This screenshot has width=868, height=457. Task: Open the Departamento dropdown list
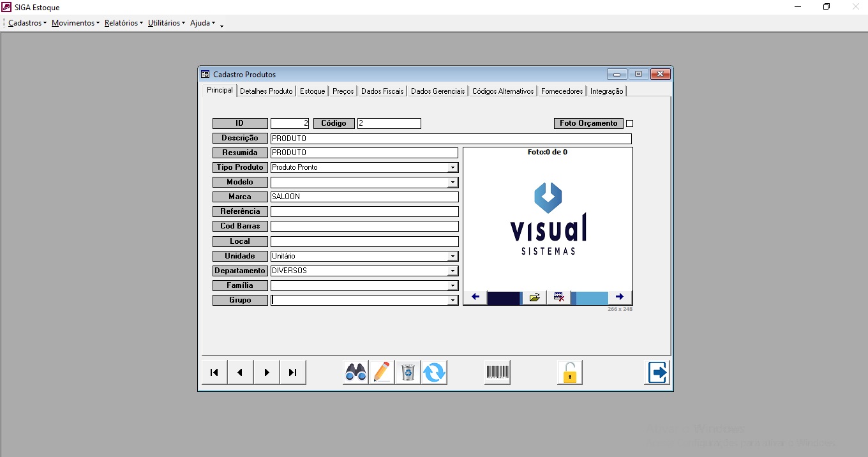453,271
